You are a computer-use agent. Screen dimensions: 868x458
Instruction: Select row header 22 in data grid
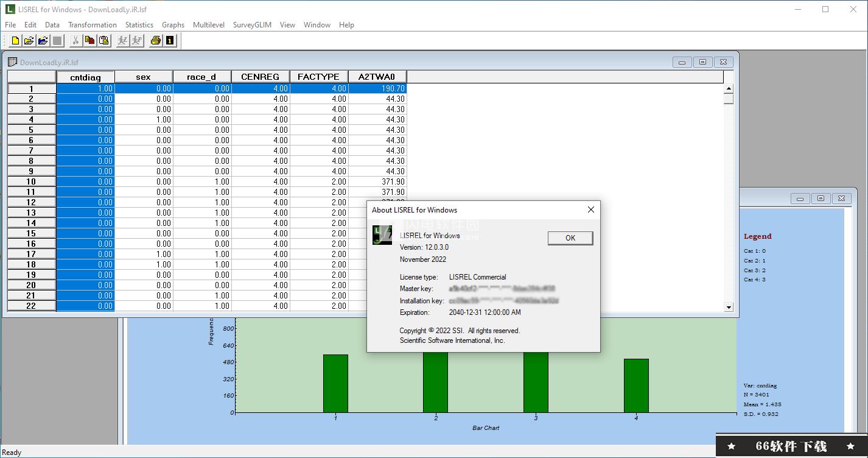click(32, 306)
